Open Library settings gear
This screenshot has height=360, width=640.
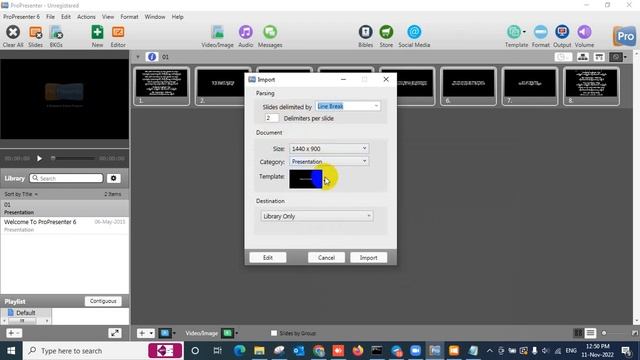click(113, 178)
